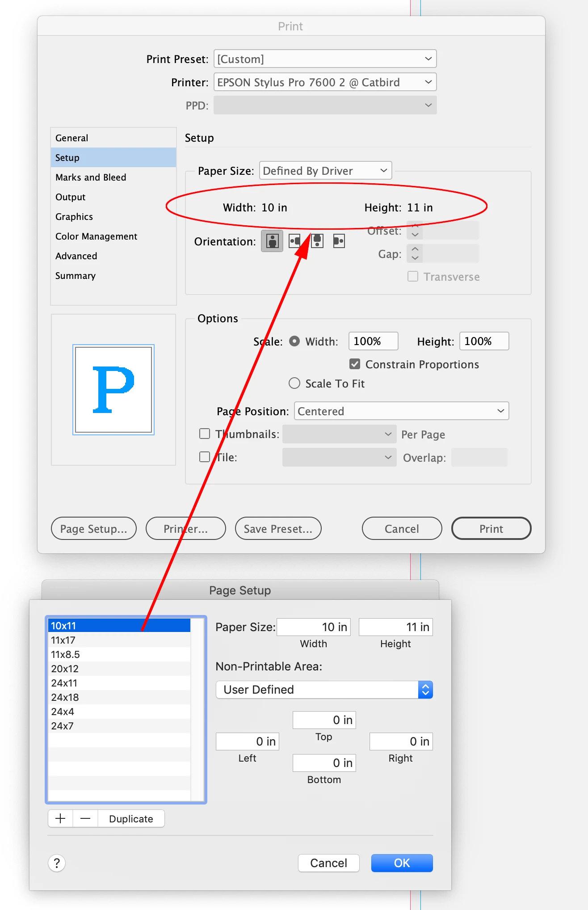Select the Scale To Fit radio button

(x=294, y=383)
